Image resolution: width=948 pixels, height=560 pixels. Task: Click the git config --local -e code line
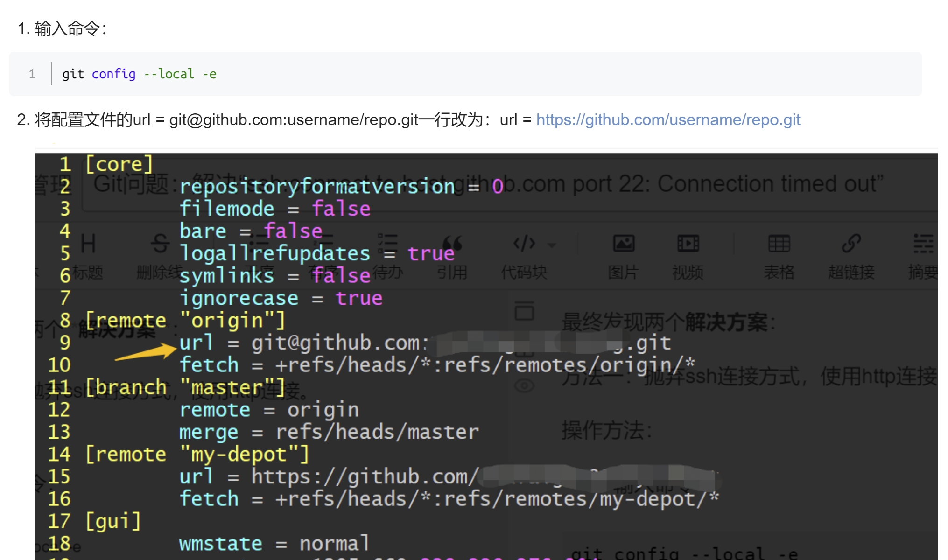(139, 74)
